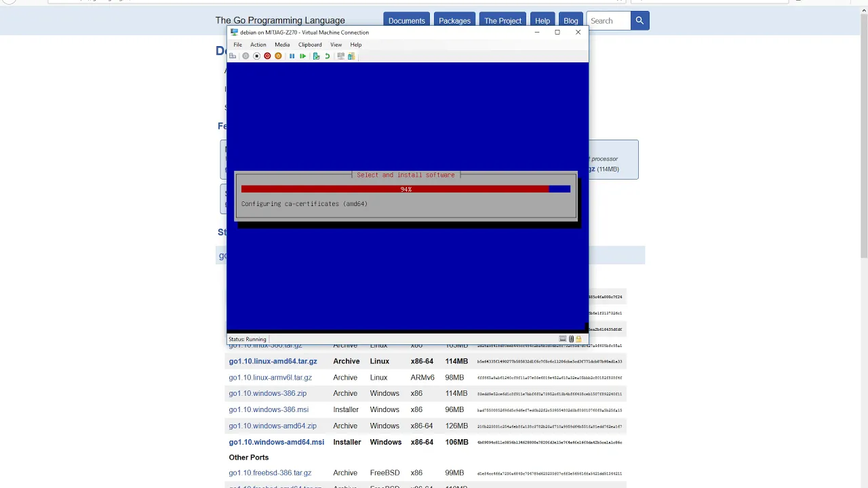Click '98MB' size in linux-armv6l row
This screenshot has height=488, width=868.
(x=454, y=378)
